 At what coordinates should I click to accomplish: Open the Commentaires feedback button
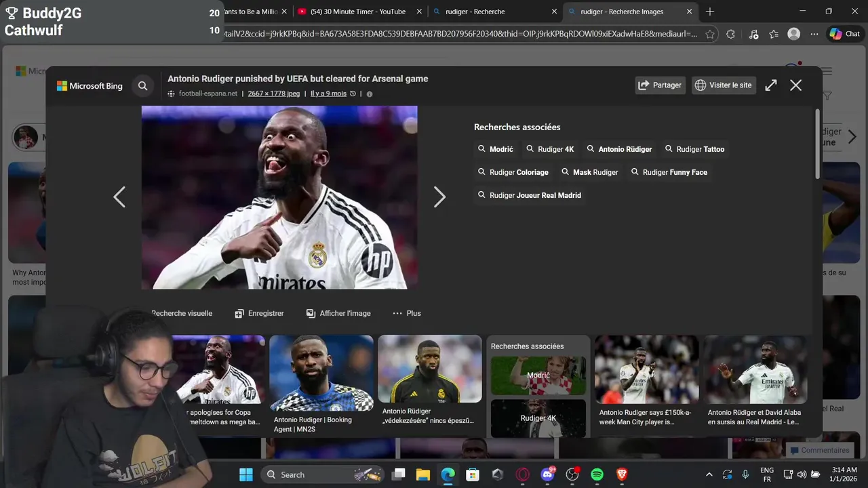[818, 450]
